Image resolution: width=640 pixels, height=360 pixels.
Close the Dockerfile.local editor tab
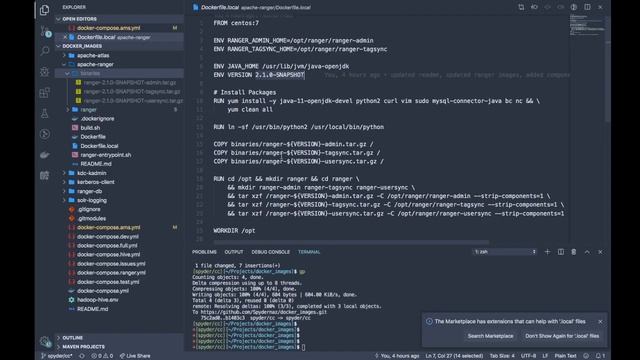600,7
